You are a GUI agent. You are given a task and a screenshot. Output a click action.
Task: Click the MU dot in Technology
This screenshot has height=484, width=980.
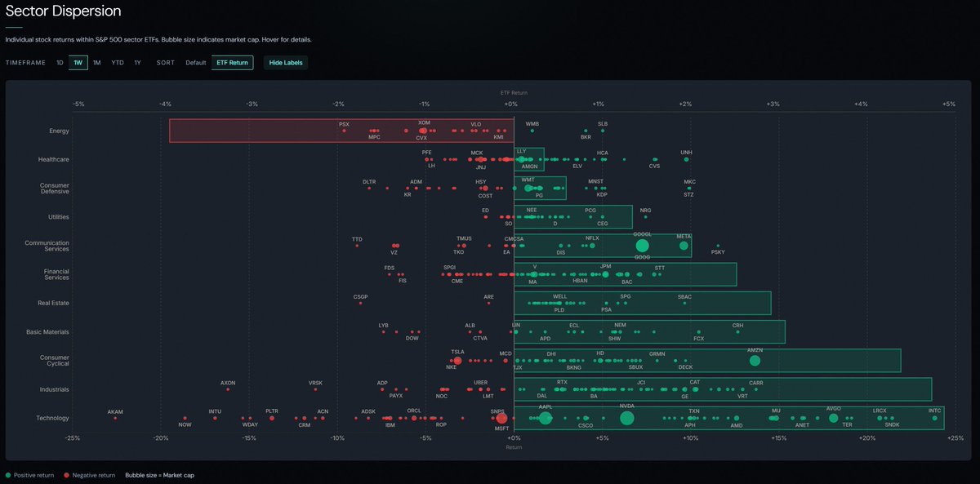click(x=775, y=418)
